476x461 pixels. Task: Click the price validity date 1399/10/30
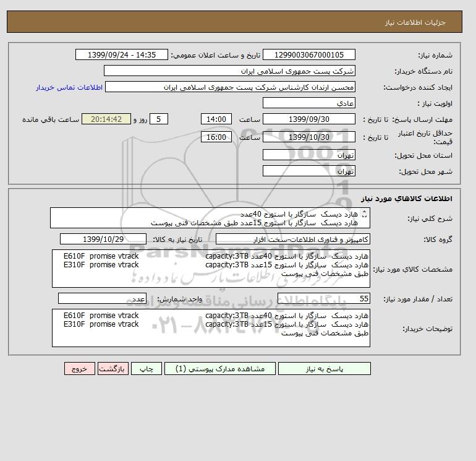[x=308, y=137]
